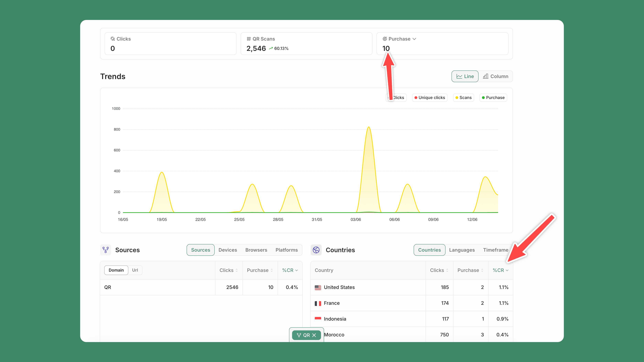Click the France country row

coord(411,303)
